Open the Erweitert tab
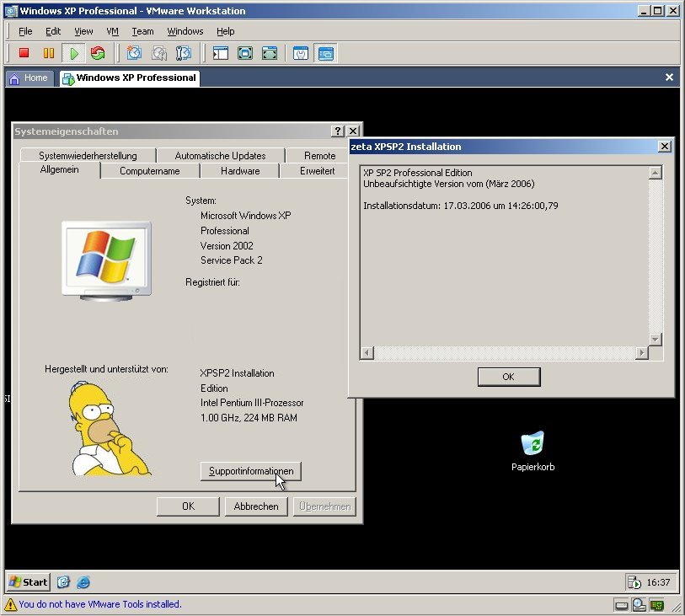 point(317,171)
